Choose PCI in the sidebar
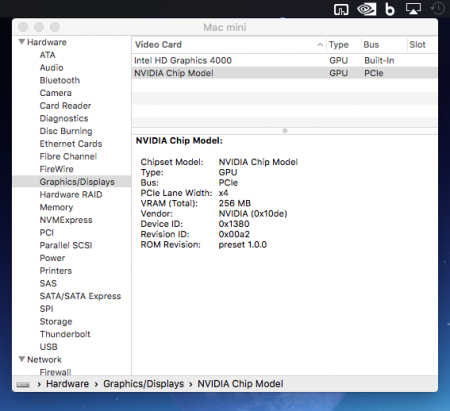The image size is (450, 411). point(47,232)
